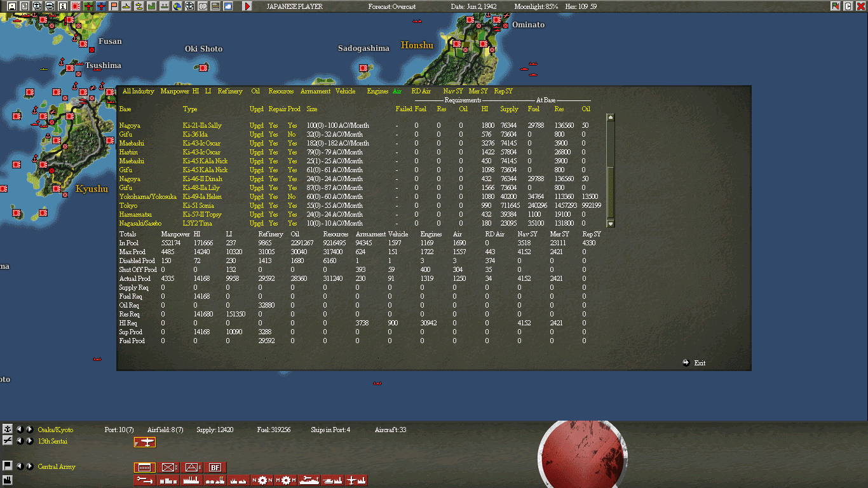Screen dimensions: 868x488
Task: Select the red aircraft on green icon
Action: (88, 6)
